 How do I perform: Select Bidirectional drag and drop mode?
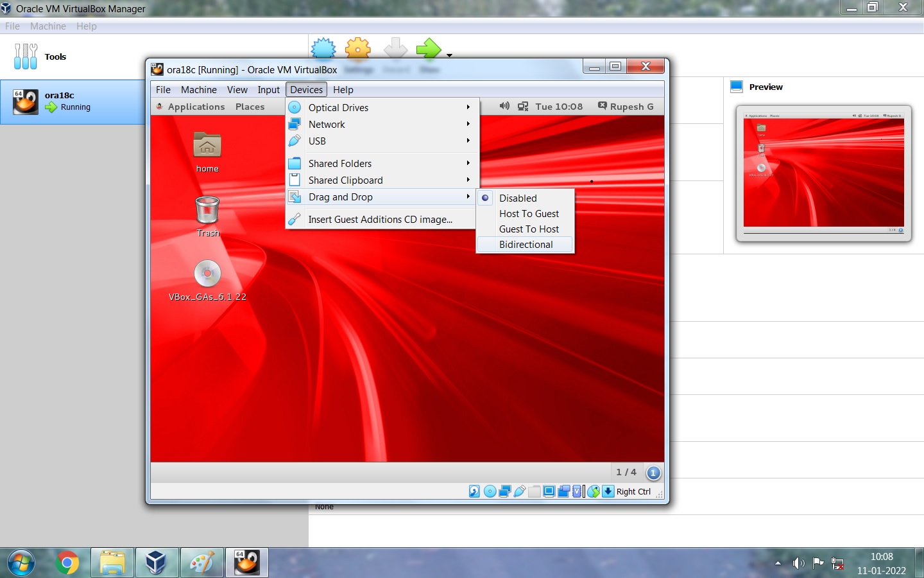coord(525,244)
